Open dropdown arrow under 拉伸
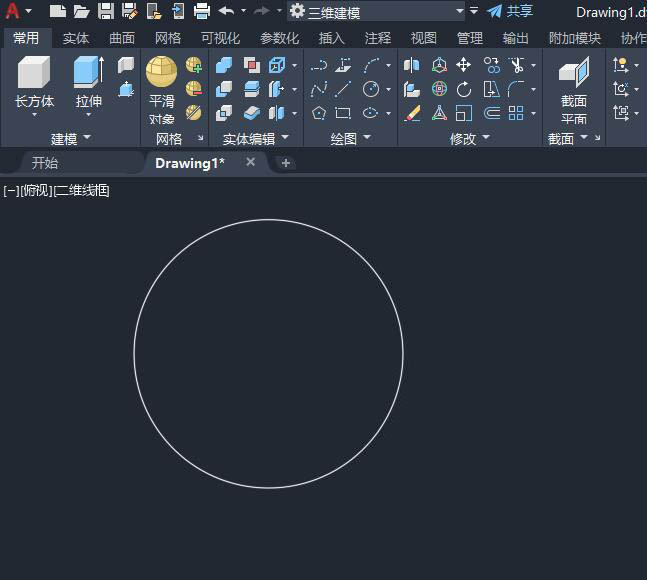This screenshot has height=580, width=647. point(88,115)
